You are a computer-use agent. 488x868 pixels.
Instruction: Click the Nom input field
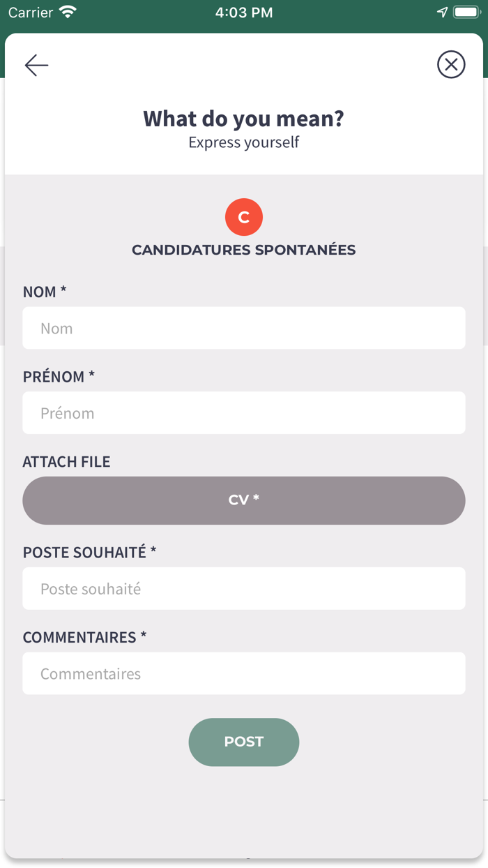click(x=244, y=328)
